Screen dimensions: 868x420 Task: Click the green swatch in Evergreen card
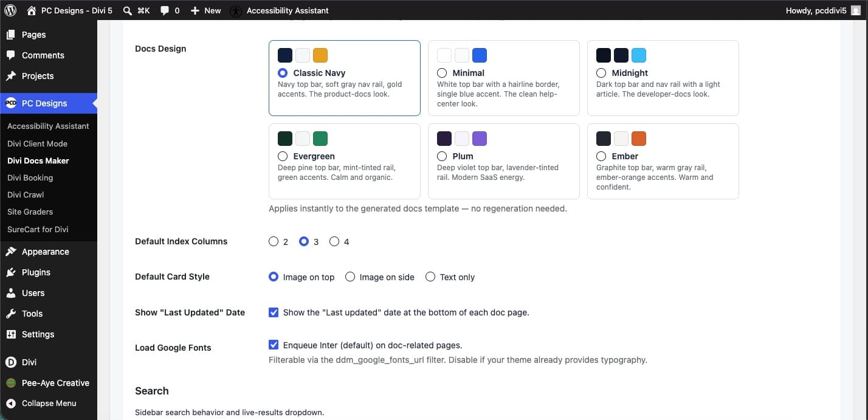320,139
